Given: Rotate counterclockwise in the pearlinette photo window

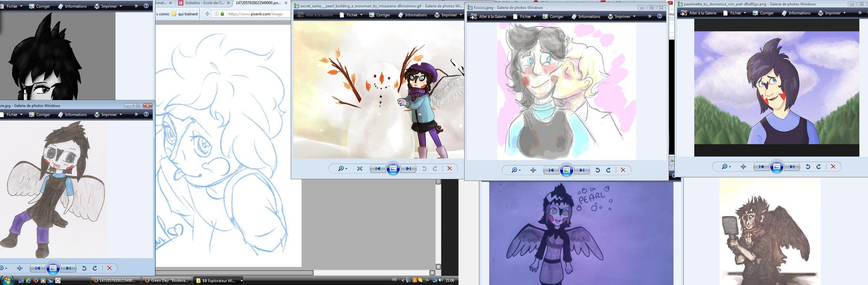Looking at the screenshot, I should [x=808, y=166].
